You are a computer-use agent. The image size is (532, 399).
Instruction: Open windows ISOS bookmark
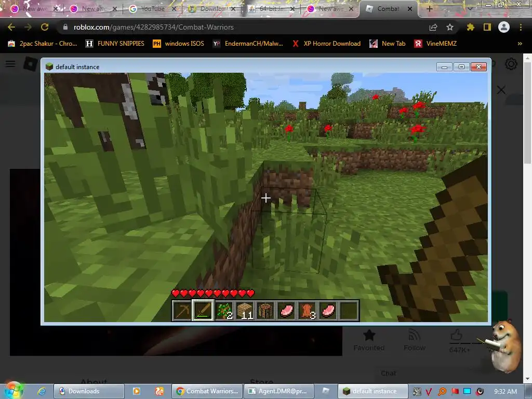[179, 44]
